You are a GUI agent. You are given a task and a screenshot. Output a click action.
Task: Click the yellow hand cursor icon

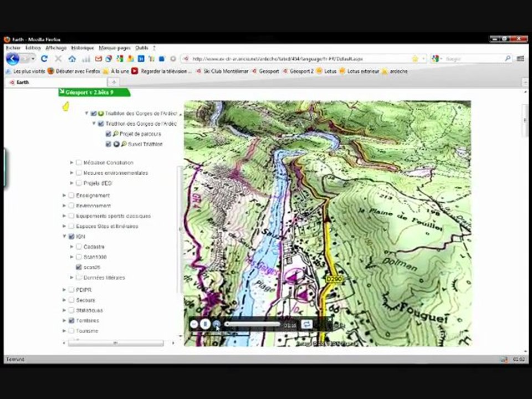point(66,106)
